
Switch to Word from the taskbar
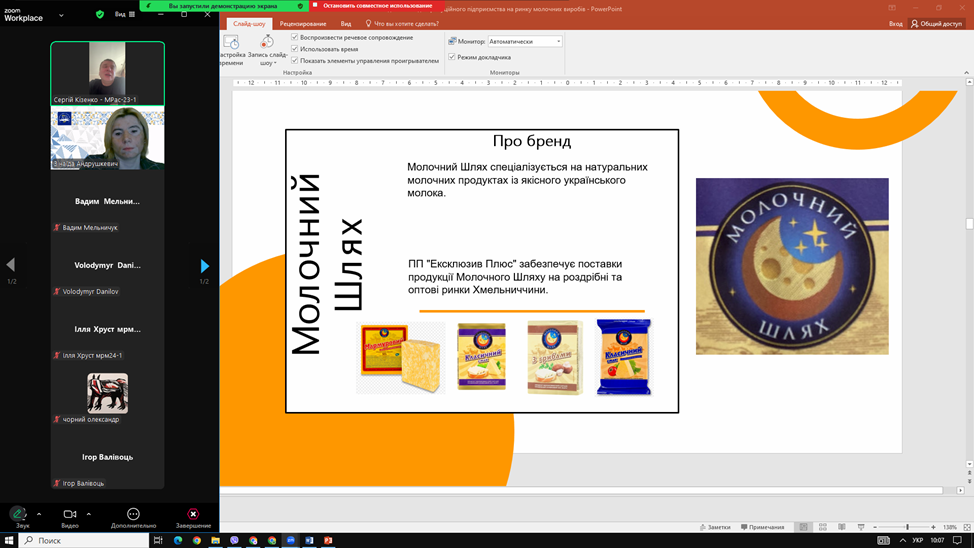pyautogui.click(x=309, y=540)
